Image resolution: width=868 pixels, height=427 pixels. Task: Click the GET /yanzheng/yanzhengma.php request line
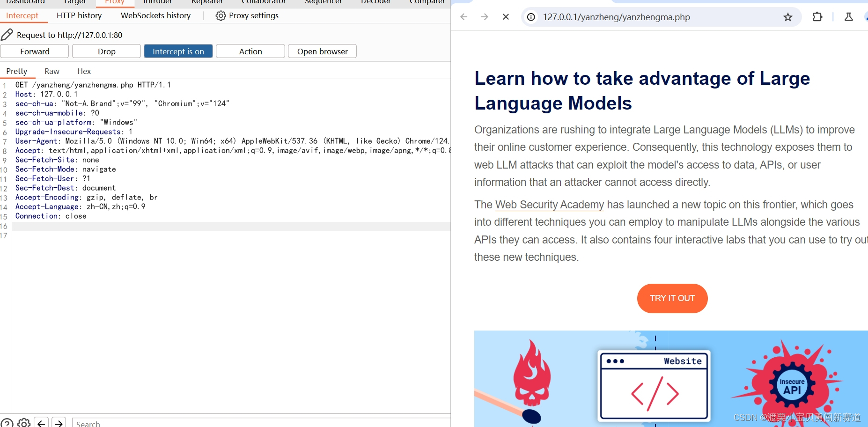pyautogui.click(x=93, y=85)
